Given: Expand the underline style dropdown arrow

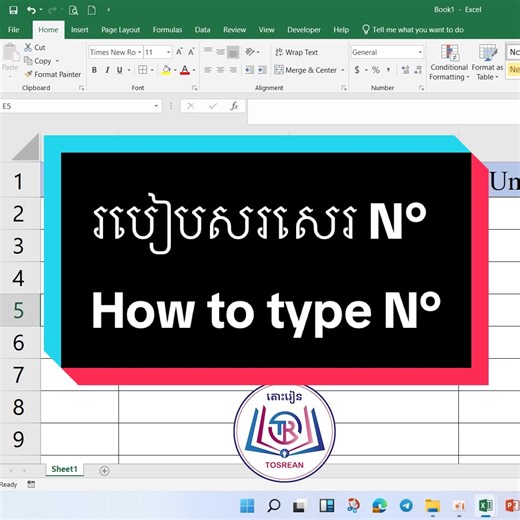Looking at the screenshot, I should tap(129, 70).
